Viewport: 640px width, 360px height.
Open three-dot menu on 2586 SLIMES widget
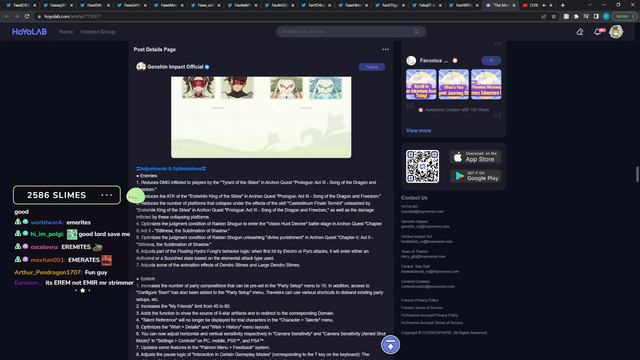click(107, 195)
